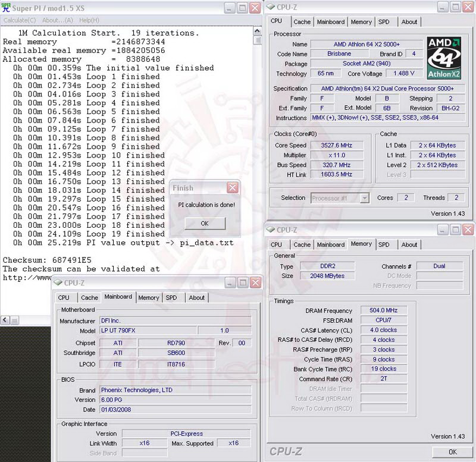Switch to About tab in top CPU-Z window
This screenshot has height=462, width=476.
409,22
